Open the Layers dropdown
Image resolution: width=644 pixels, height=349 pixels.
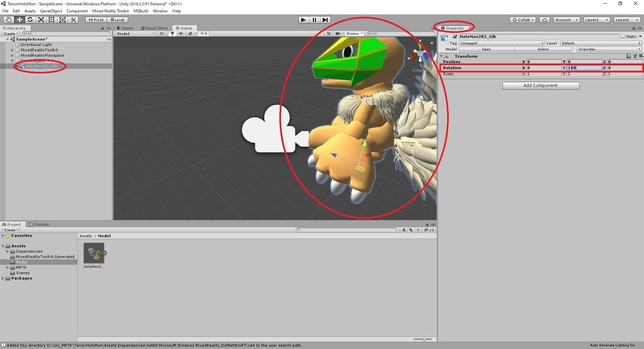tap(596, 20)
